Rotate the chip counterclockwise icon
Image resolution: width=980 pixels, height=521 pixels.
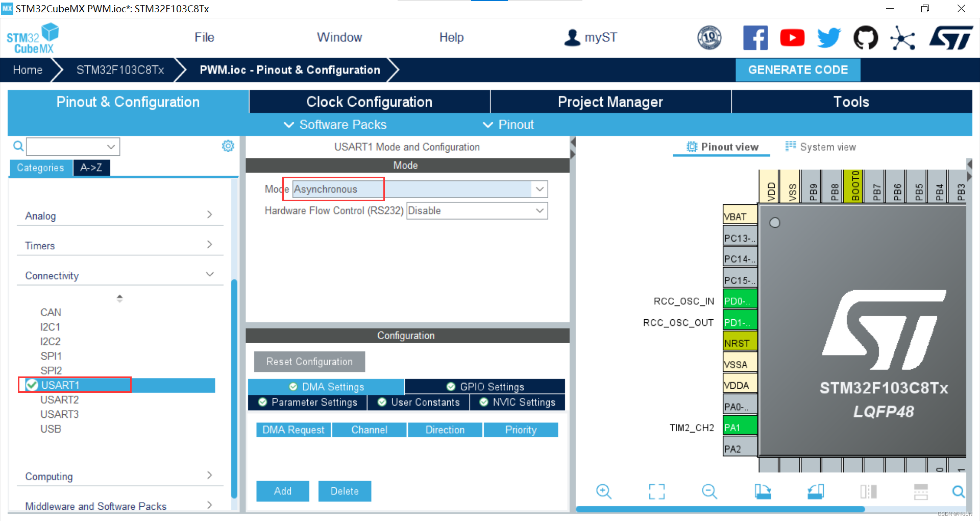[816, 491]
